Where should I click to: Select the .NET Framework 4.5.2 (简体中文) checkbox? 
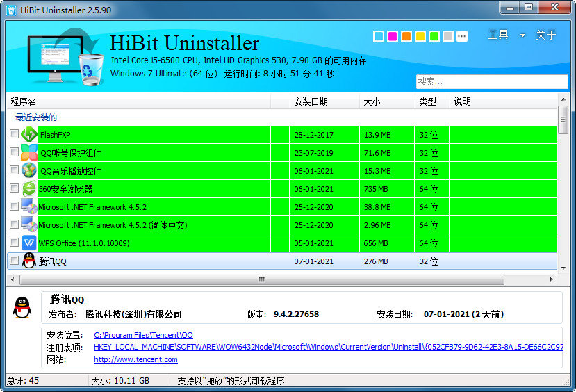pyautogui.click(x=14, y=224)
